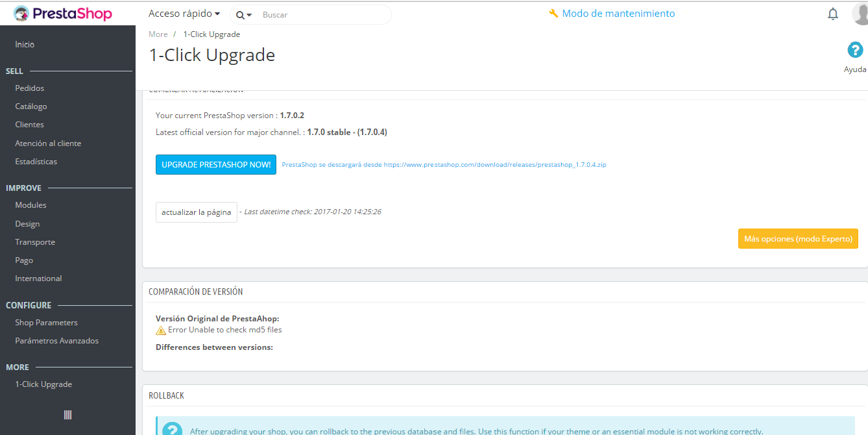868x435 pixels.
Task: Open Modo de mantenimiento link
Action: pos(618,14)
